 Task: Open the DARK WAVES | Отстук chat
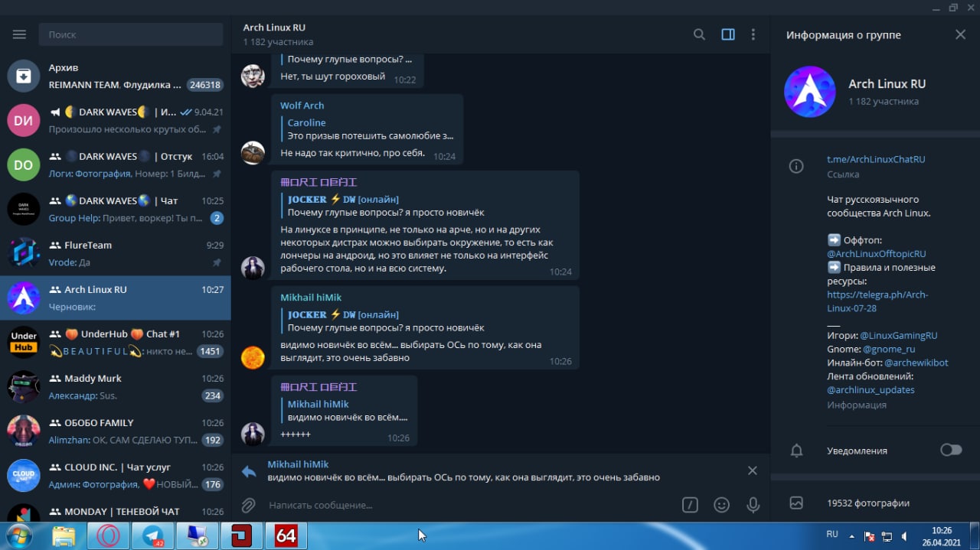click(x=116, y=164)
